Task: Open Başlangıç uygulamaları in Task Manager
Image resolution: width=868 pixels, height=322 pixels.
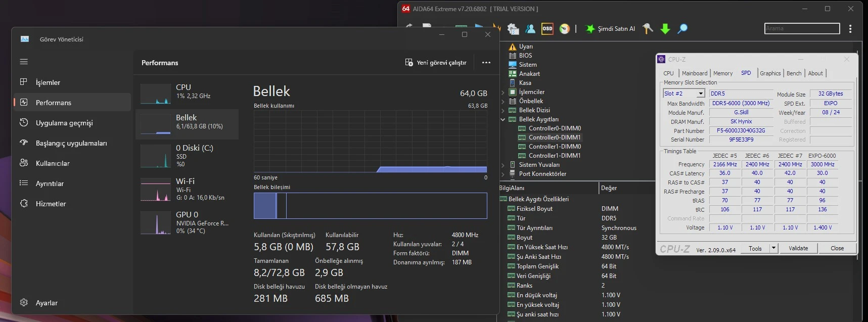Action: click(x=72, y=143)
